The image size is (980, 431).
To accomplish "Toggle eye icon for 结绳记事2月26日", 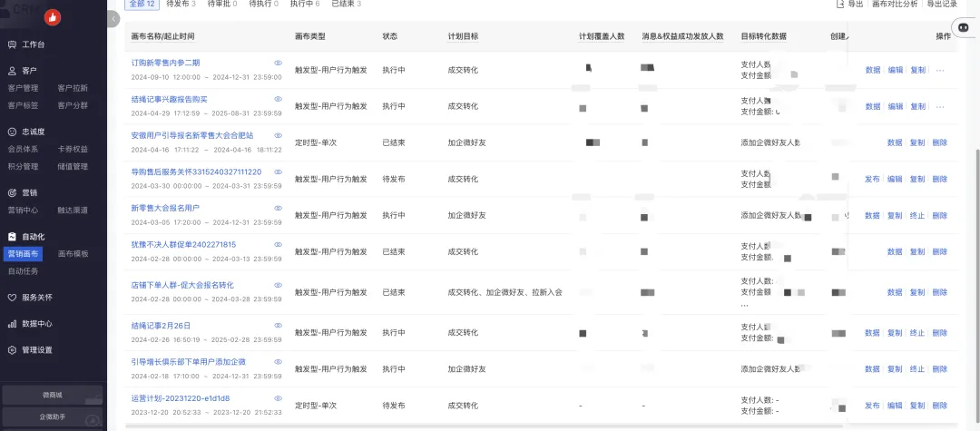I will pyautogui.click(x=278, y=326).
